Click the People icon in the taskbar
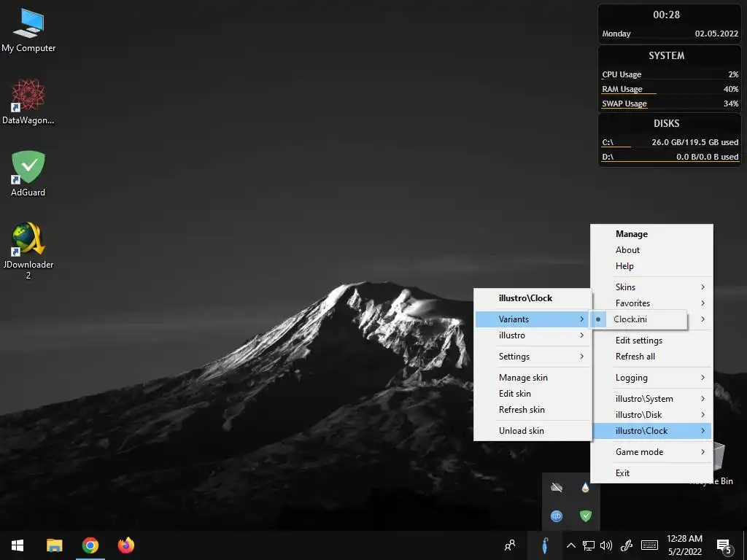The image size is (747, 560). tap(510, 545)
